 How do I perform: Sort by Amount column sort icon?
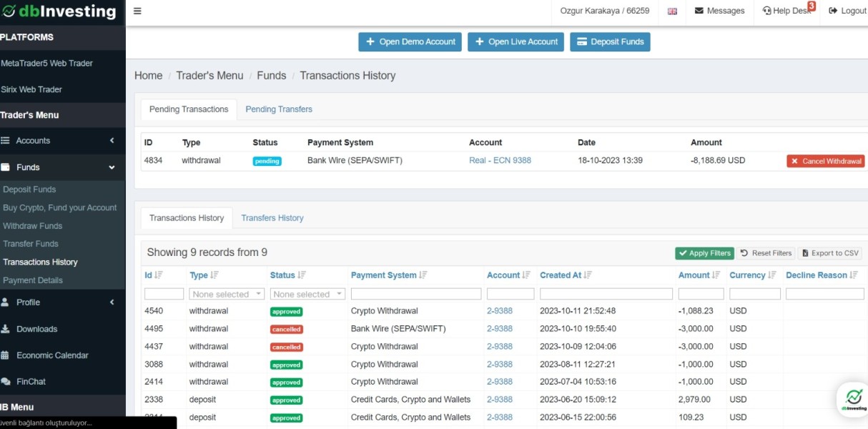pos(716,275)
